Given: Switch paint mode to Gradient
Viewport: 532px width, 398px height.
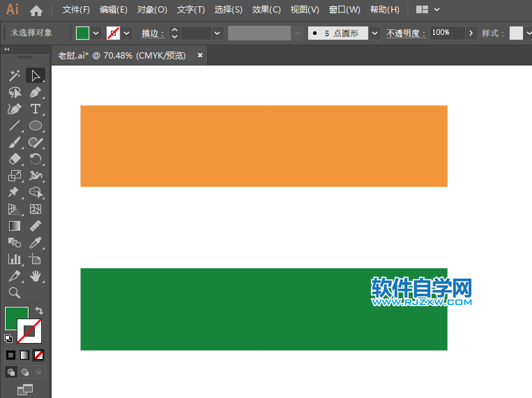Looking at the screenshot, I should coord(25,355).
